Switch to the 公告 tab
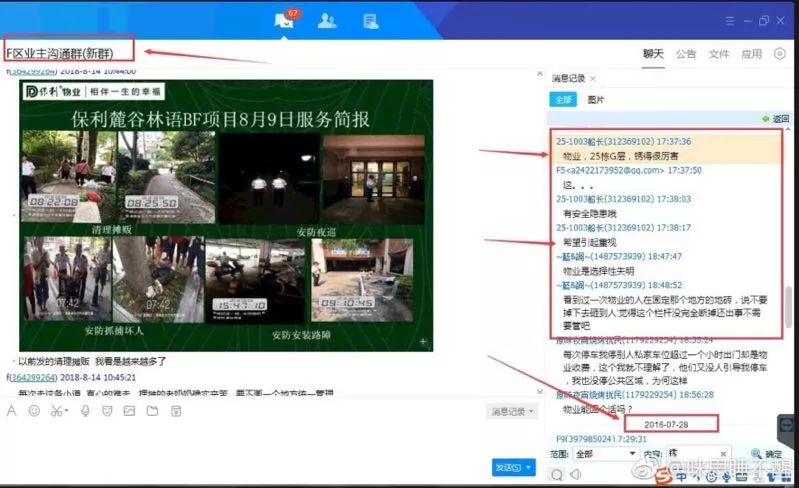 (686, 54)
